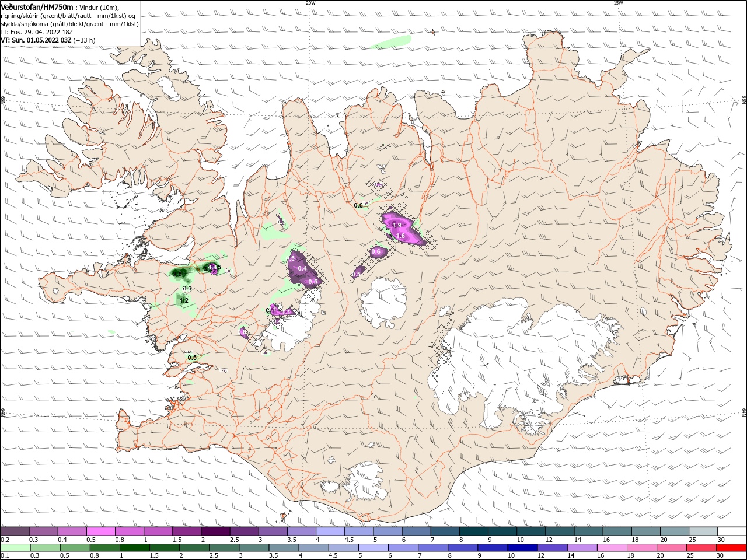The width and height of the screenshot is (747, 560).
Task: Click the Veðurstofan/HM750m map title
Action: [37, 6]
